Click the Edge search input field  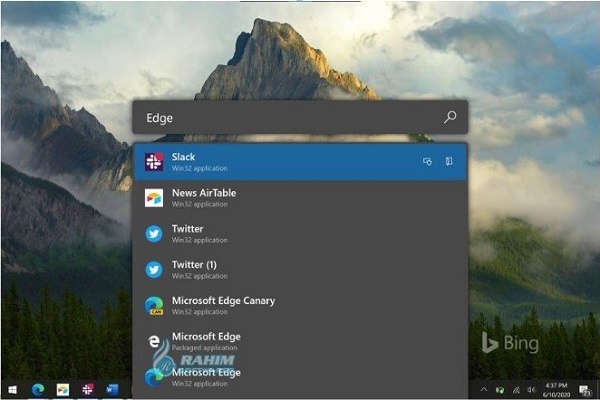(300, 117)
